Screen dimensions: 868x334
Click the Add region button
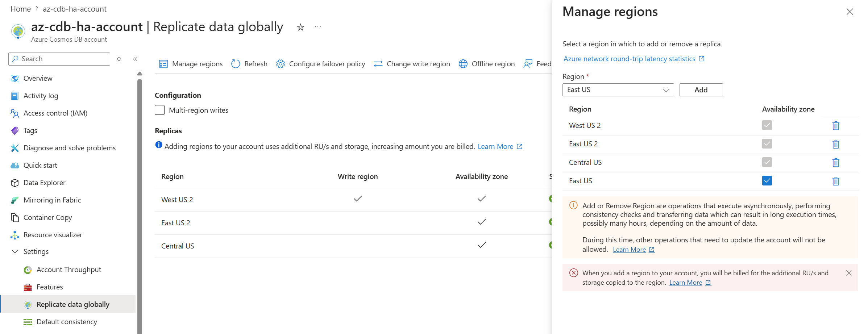(701, 90)
